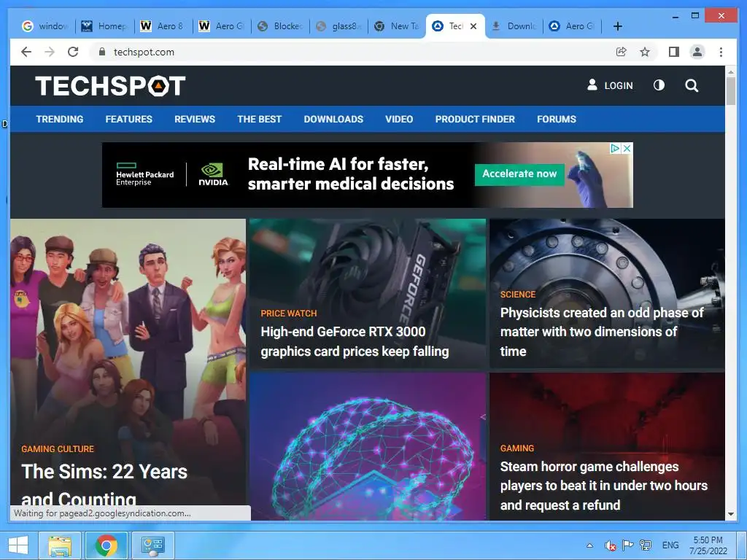This screenshot has height=560, width=747.
Task: Open TechSpot search magnifier icon
Action: 692,86
